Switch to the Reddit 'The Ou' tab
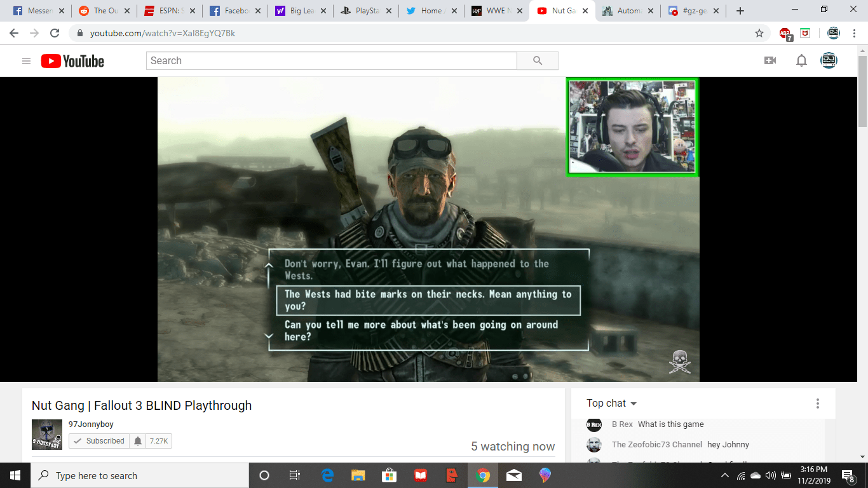The width and height of the screenshot is (868, 488). pyautogui.click(x=104, y=11)
